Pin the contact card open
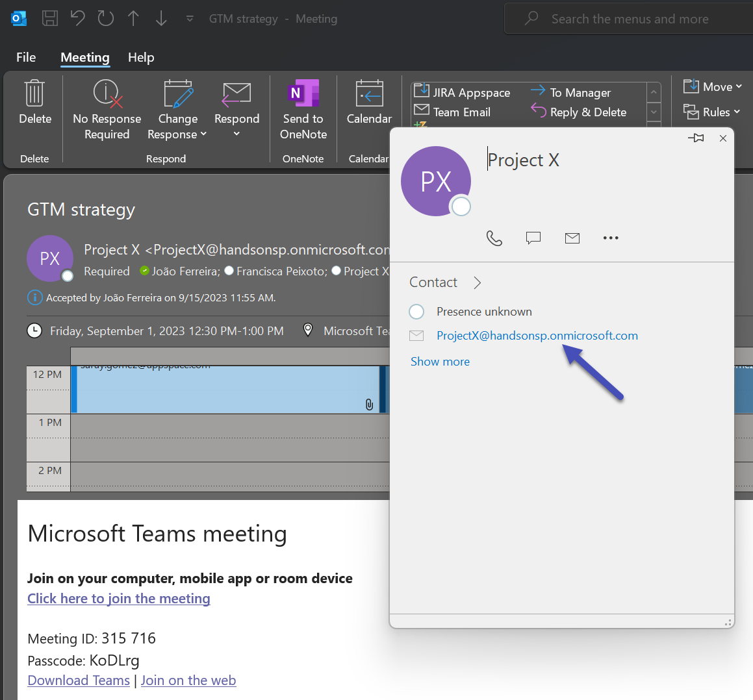This screenshot has height=700, width=753. point(696,138)
